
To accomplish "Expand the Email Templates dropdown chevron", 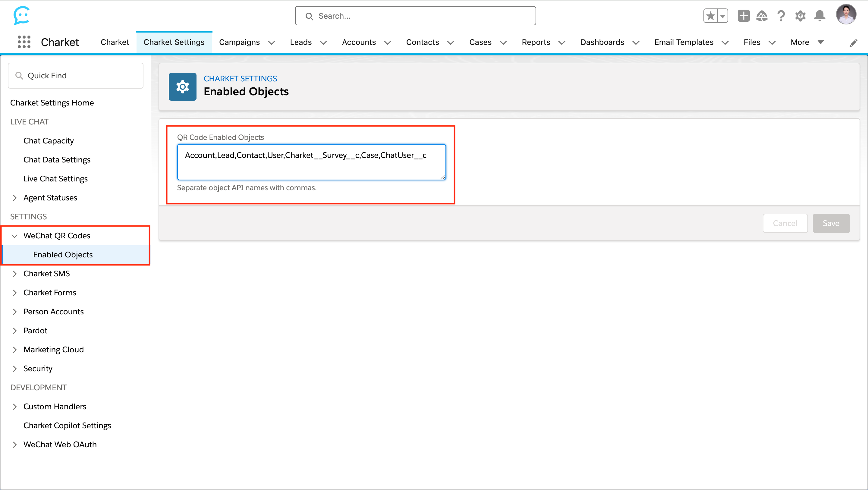I will 725,43.
